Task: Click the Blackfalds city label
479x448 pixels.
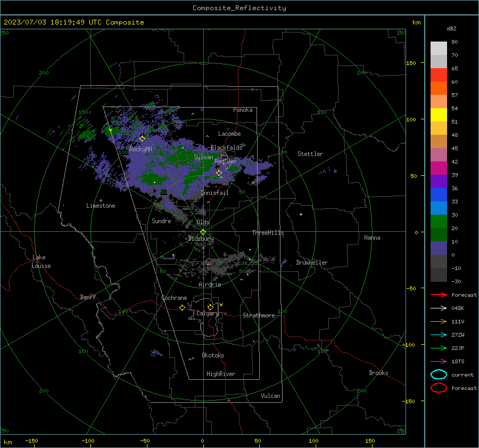Action: (x=226, y=148)
